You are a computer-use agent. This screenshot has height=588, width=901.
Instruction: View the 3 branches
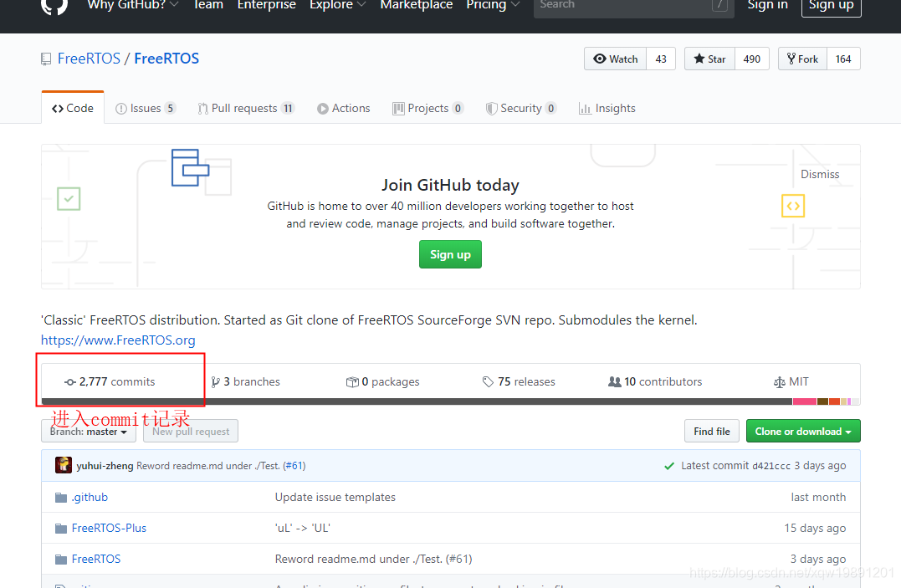pos(245,381)
